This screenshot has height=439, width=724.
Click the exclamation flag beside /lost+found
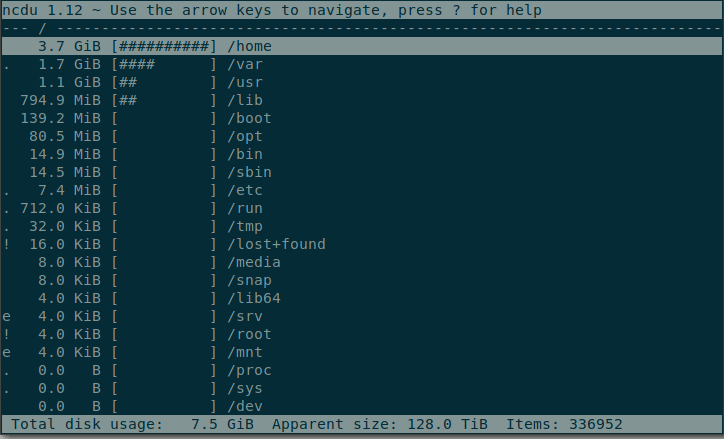pyautogui.click(x=7, y=244)
